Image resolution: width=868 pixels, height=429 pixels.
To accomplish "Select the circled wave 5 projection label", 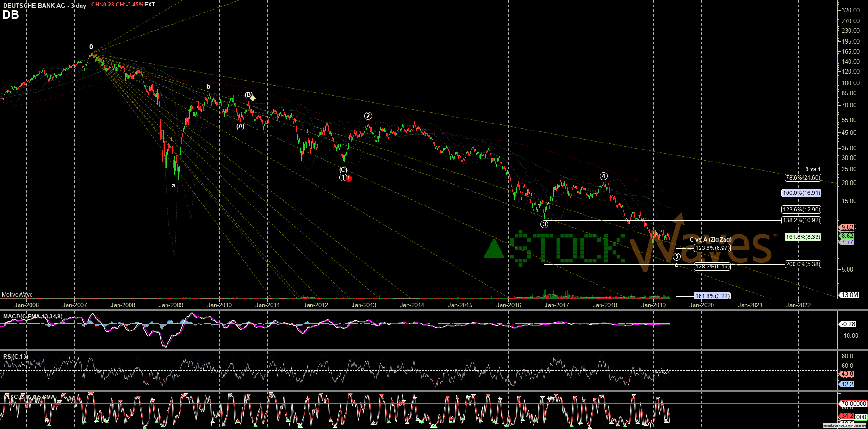I will pyautogui.click(x=677, y=256).
